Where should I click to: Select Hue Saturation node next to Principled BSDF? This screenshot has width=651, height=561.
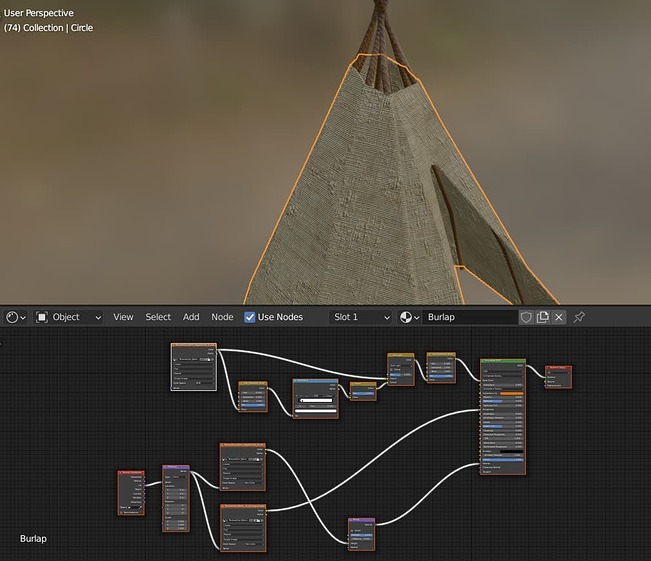point(441,354)
